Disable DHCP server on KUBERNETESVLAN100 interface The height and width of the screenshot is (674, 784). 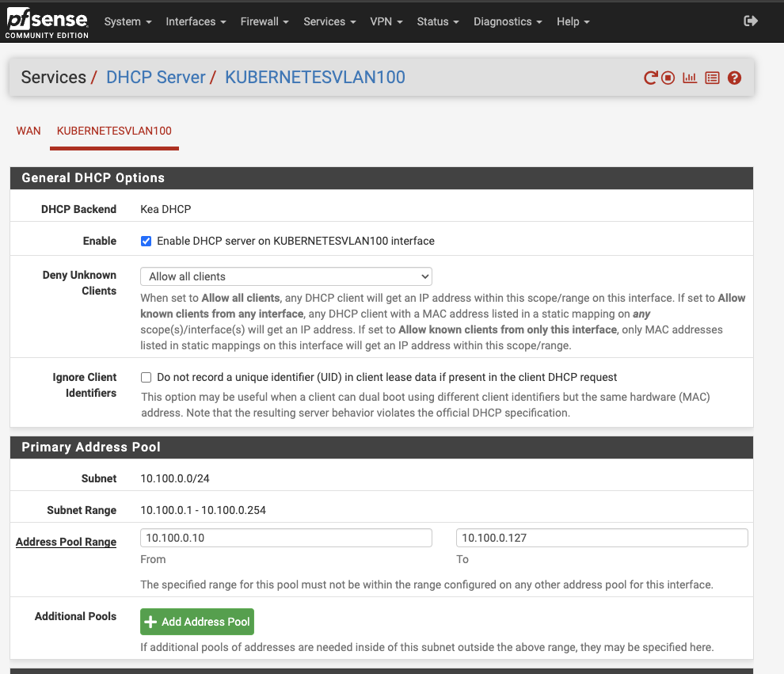146,241
